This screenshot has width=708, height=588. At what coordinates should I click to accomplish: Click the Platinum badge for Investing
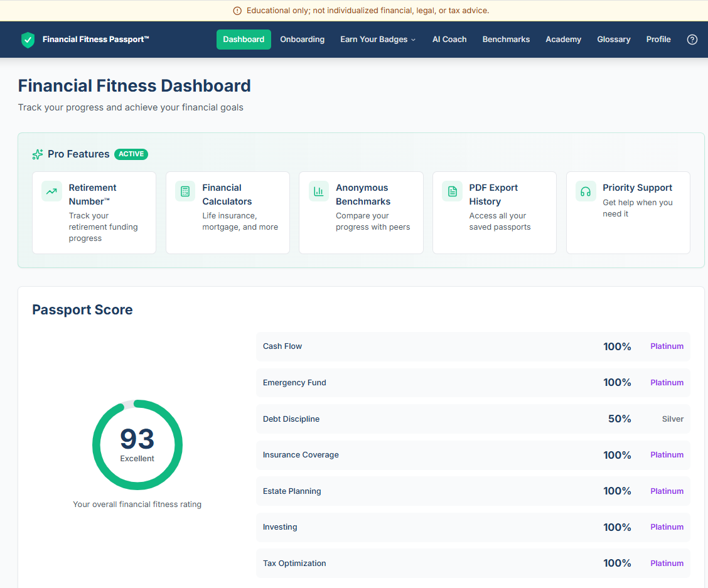click(x=667, y=527)
